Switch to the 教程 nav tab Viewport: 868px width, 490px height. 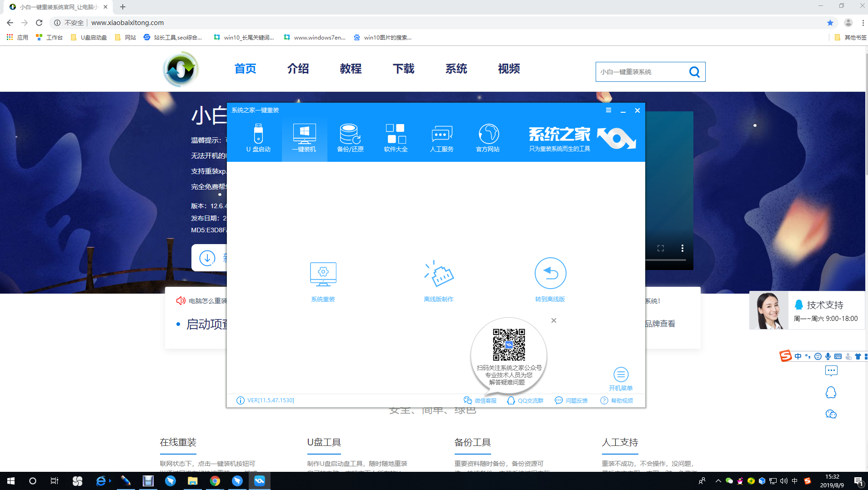coord(351,69)
